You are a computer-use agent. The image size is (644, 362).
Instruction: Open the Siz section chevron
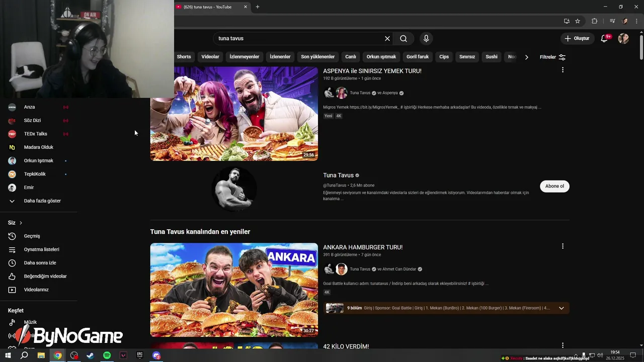click(21, 223)
